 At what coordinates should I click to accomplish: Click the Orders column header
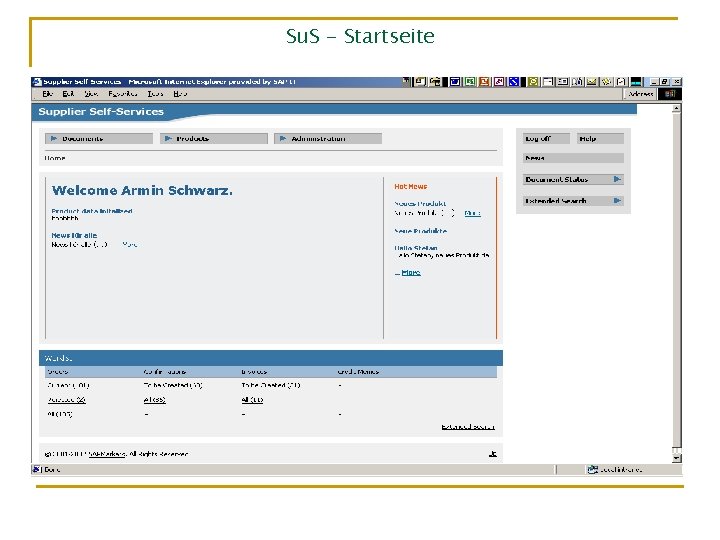pos(58,371)
